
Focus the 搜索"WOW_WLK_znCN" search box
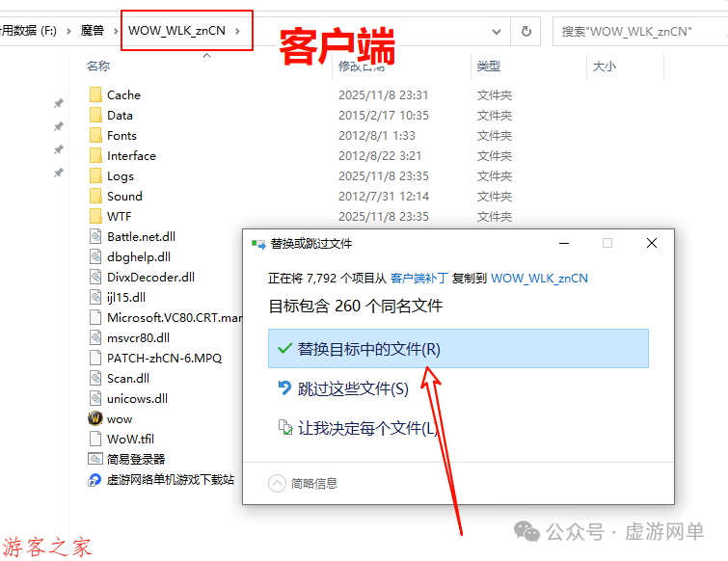click(x=640, y=32)
